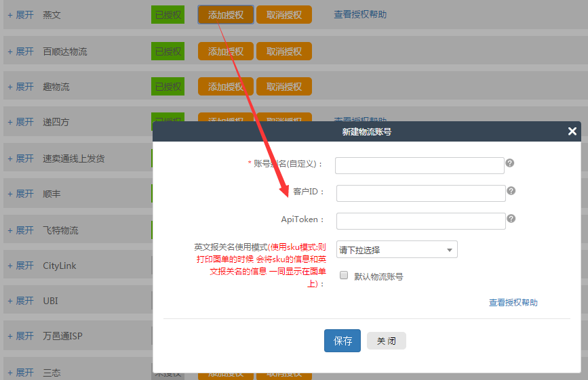
Task: Open 查看授权帮助 link in 燕文 row
Action: pyautogui.click(x=360, y=14)
